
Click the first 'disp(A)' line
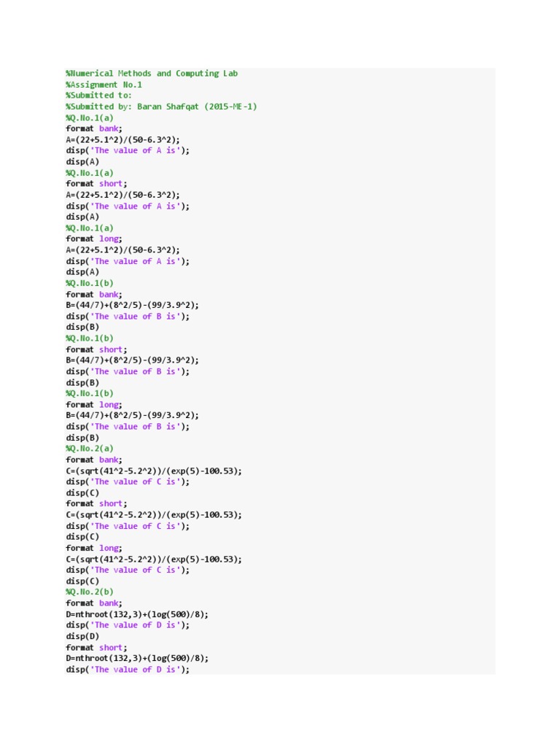click(82, 161)
